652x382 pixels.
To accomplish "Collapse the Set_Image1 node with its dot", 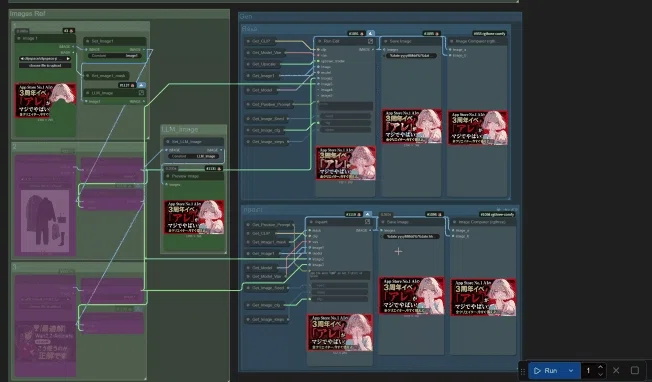I will [87, 41].
